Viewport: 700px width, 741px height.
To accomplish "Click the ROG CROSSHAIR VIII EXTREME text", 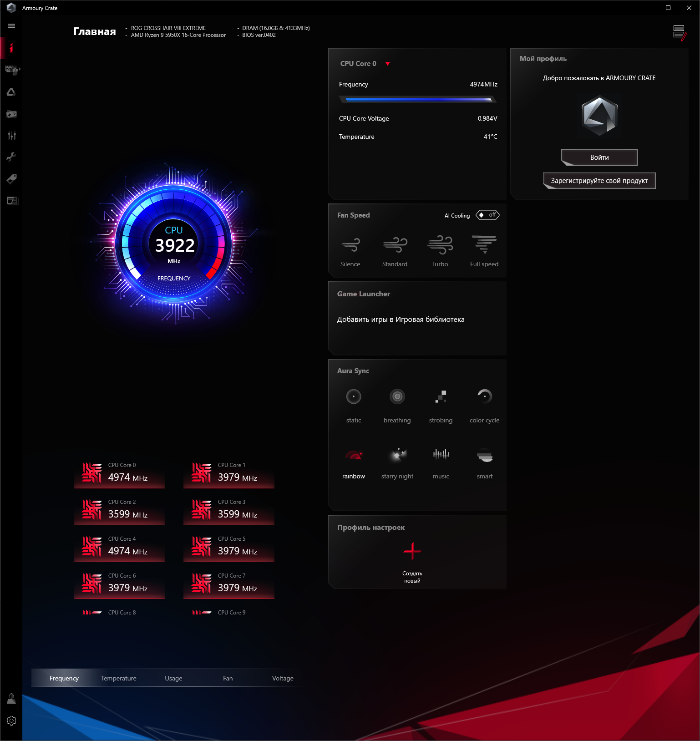I will 168,28.
